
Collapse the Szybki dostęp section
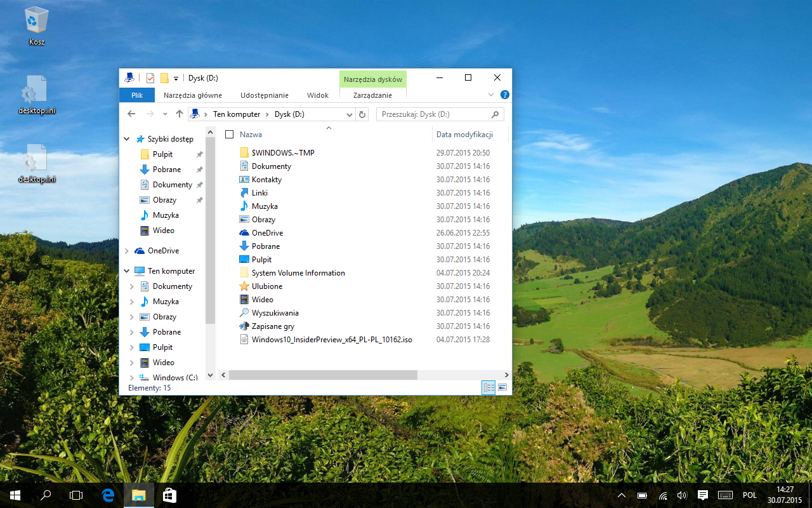click(x=127, y=139)
